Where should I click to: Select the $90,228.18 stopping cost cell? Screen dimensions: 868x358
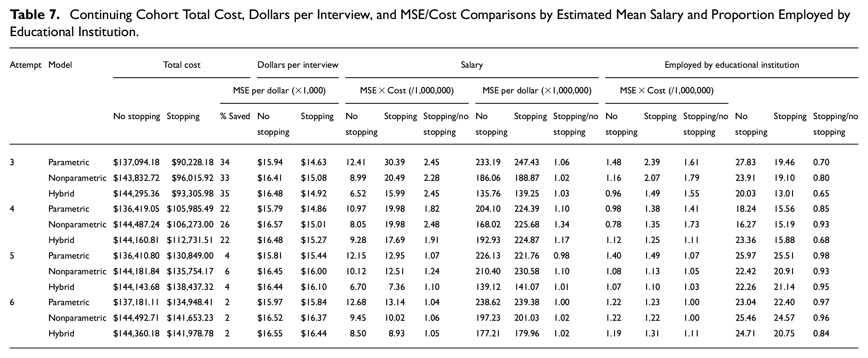(x=193, y=162)
